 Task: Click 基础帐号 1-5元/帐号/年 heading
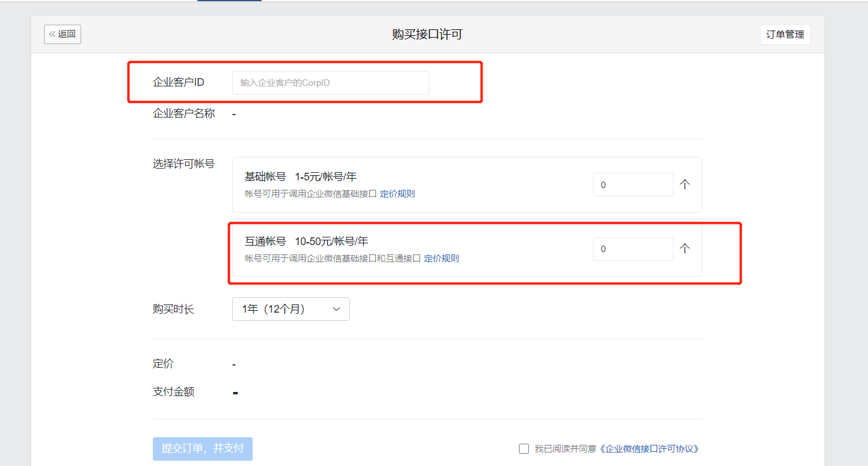pyautogui.click(x=301, y=177)
